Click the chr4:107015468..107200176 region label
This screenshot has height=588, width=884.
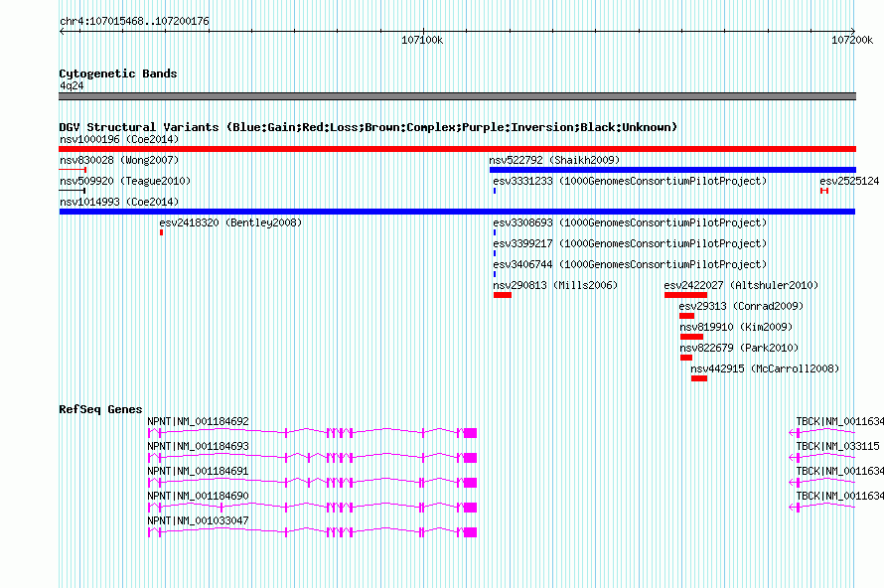tap(134, 21)
